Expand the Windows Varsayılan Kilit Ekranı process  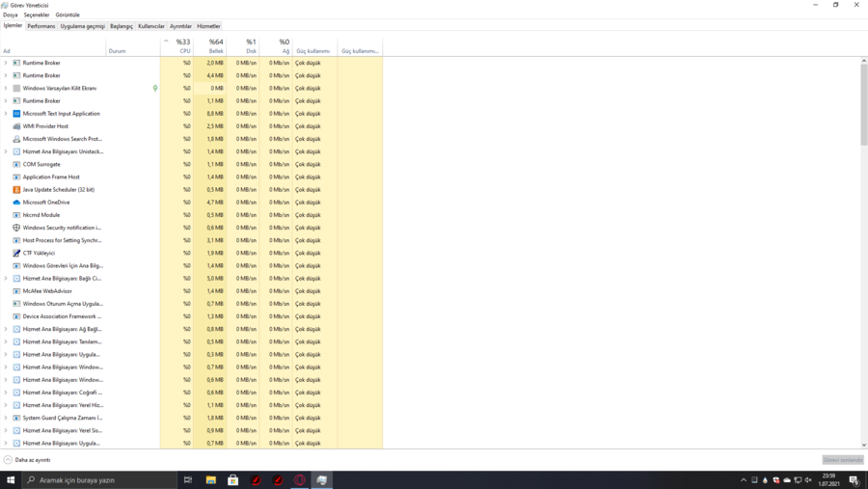pyautogui.click(x=6, y=88)
